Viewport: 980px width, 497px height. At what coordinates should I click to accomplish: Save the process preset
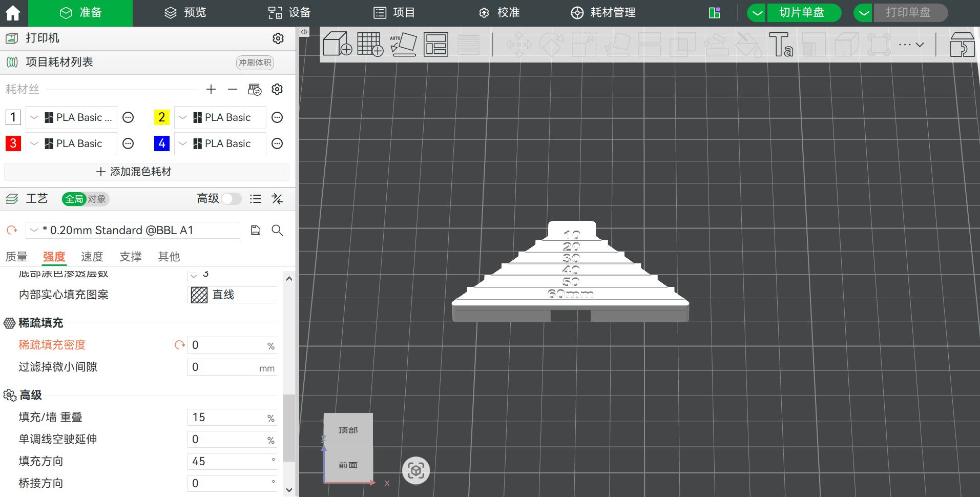pyautogui.click(x=256, y=230)
